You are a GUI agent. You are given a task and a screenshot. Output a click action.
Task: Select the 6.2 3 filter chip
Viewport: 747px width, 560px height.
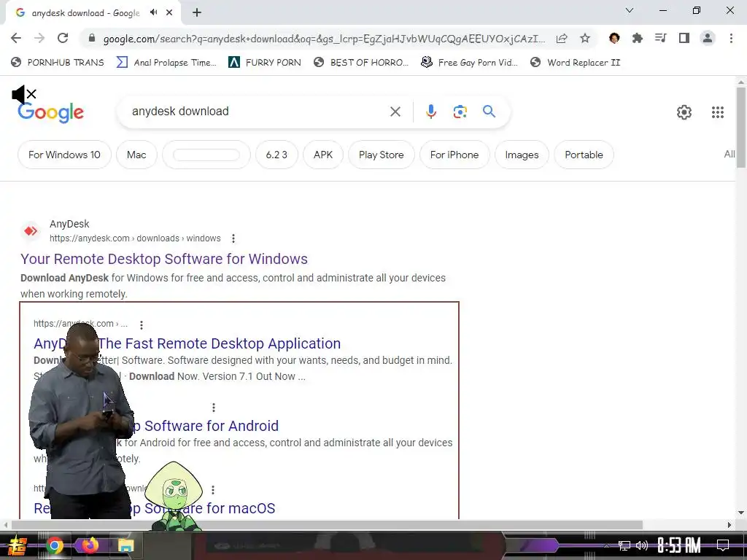(276, 155)
